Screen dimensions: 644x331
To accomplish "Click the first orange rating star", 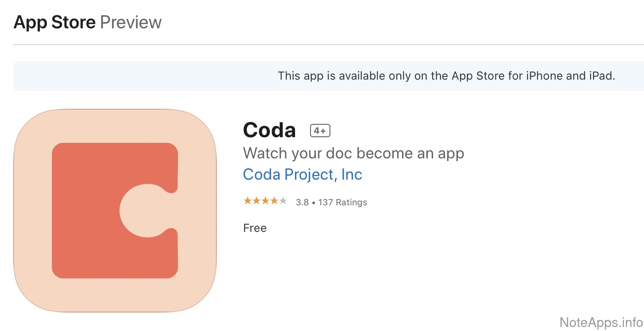I will 247,201.
